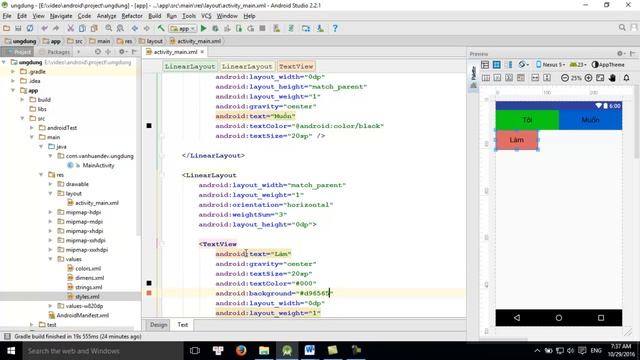The image size is (640, 360).
Task: Zoom in the layout preview
Action: pos(588,78)
